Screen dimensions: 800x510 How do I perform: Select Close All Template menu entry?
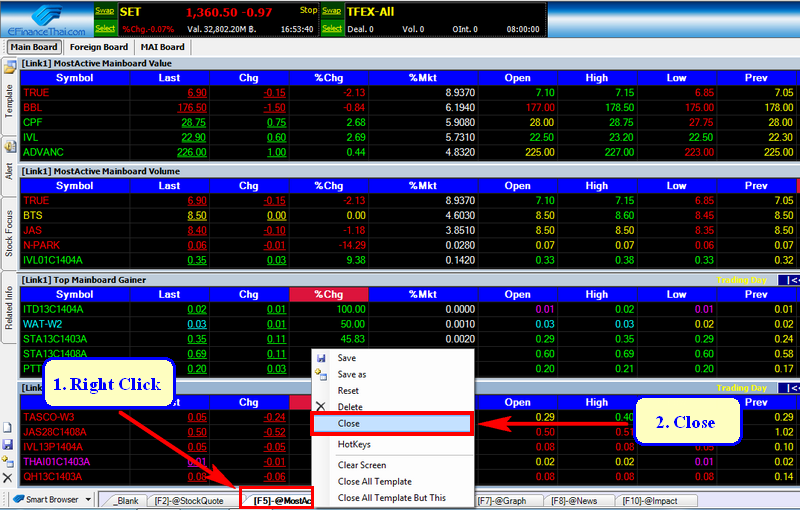click(374, 481)
